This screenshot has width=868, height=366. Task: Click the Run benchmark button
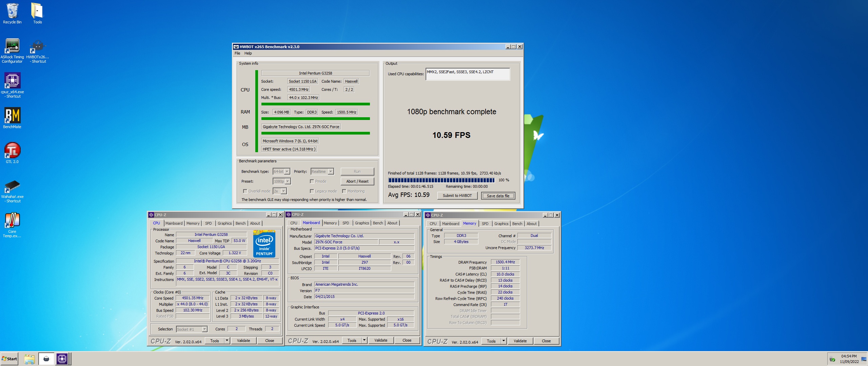[x=357, y=171]
